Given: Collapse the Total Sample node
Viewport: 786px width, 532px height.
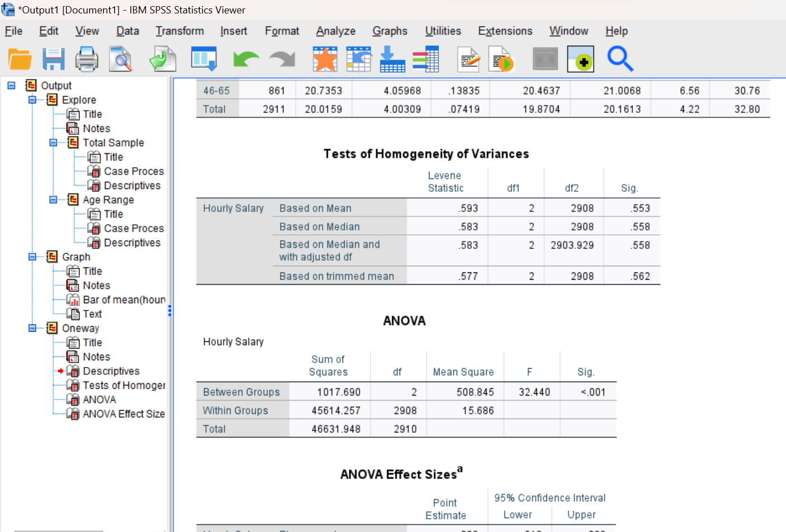Looking at the screenshot, I should tap(53, 143).
